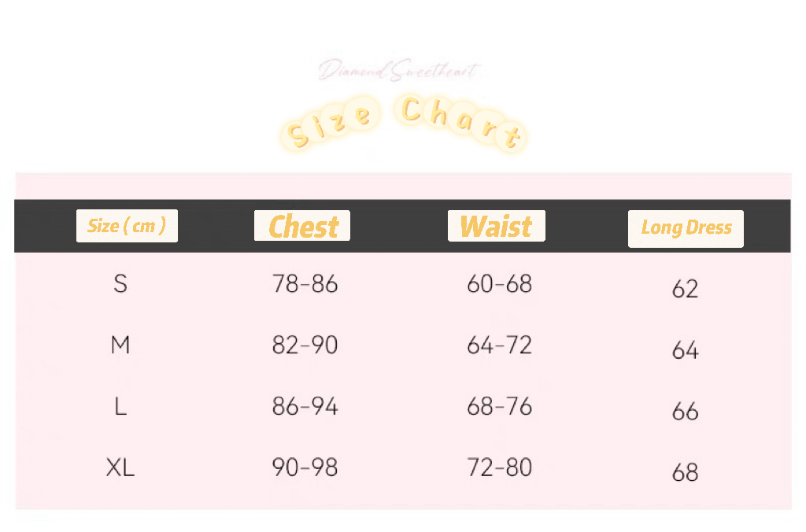The height and width of the screenshot is (532, 806).
Task: Click the Size Chart title
Action: point(405,124)
